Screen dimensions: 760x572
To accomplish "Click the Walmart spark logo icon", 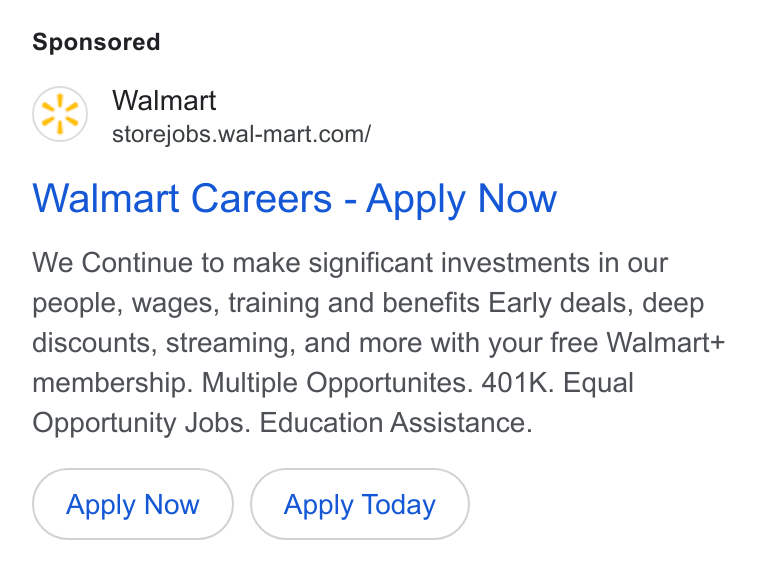I will coord(60,114).
